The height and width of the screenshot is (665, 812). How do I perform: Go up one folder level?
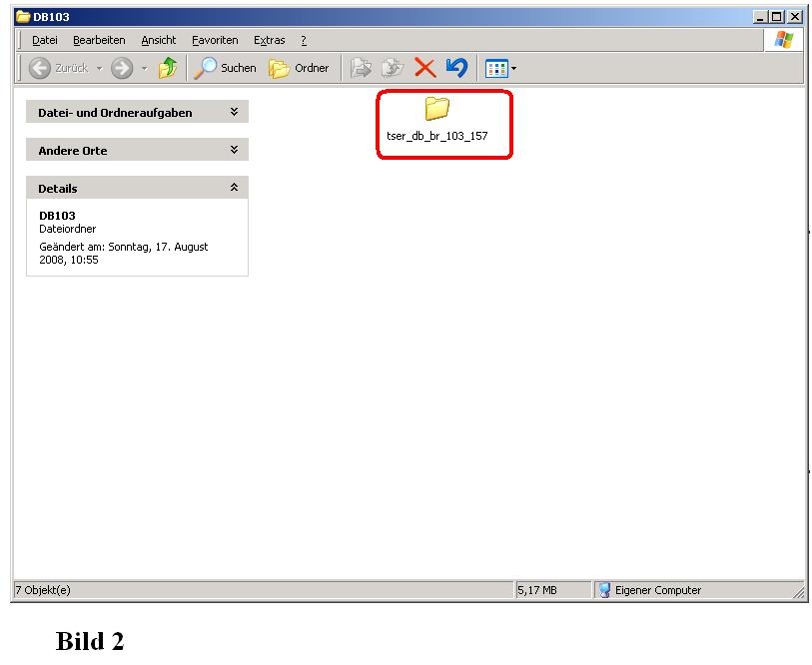tap(168, 68)
